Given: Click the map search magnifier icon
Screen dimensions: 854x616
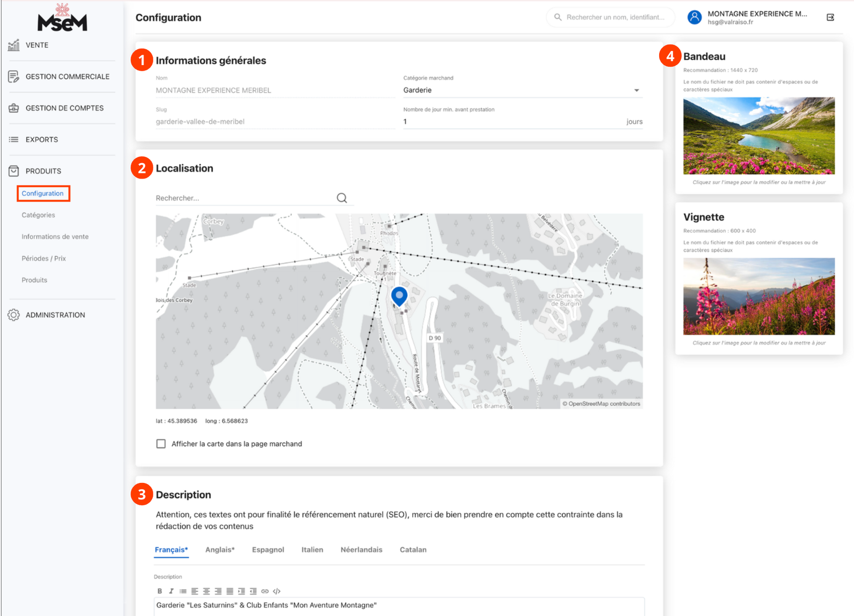Looking at the screenshot, I should tap(342, 198).
